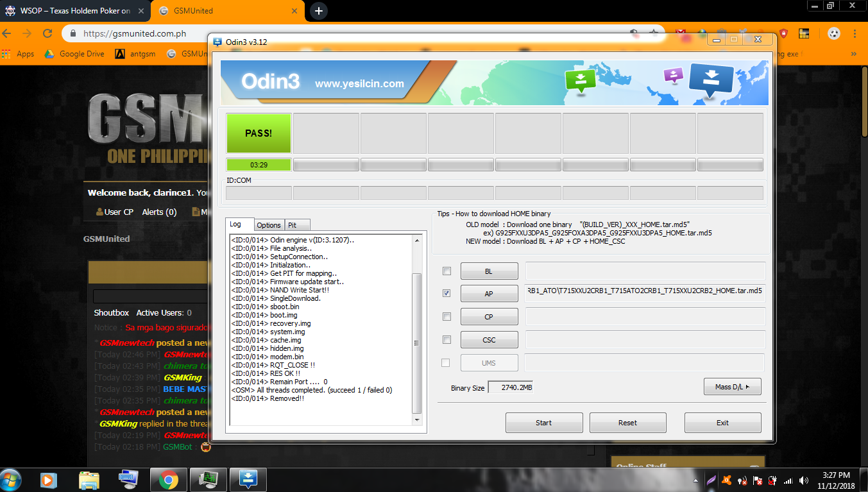Screen dimensions: 868x492
Task: Close the WSOP browser tab
Action: click(140, 11)
